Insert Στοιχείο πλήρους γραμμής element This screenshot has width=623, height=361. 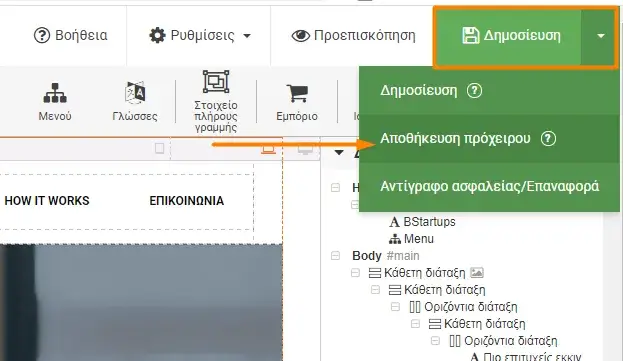pos(216,101)
